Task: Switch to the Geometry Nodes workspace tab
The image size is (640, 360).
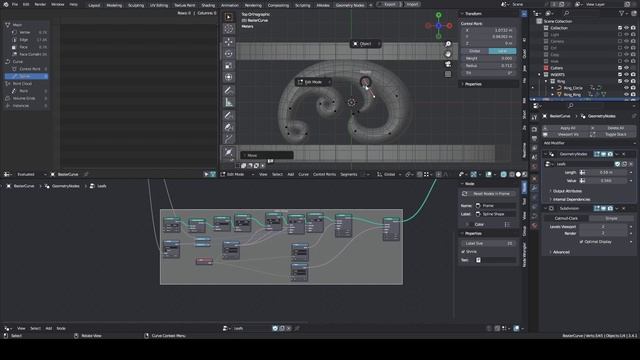Action: pyautogui.click(x=350, y=5)
